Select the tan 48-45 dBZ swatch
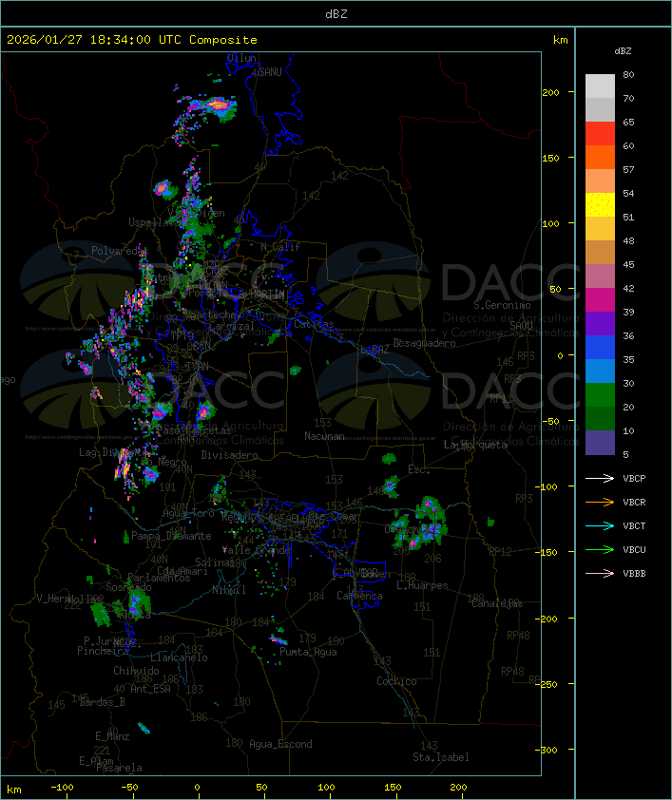 pos(600,253)
